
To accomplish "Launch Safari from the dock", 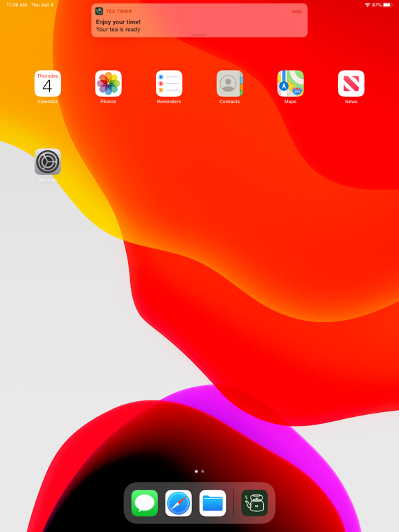I will [x=179, y=503].
